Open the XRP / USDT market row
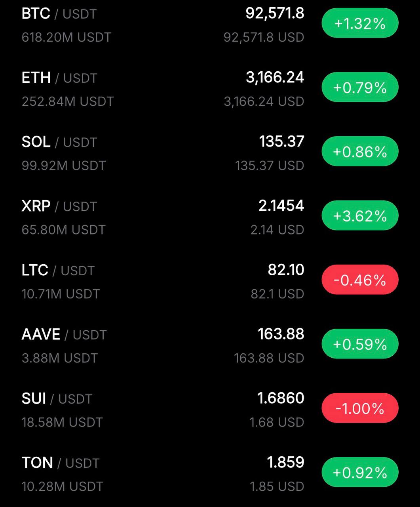420x507 pixels. click(x=59, y=206)
